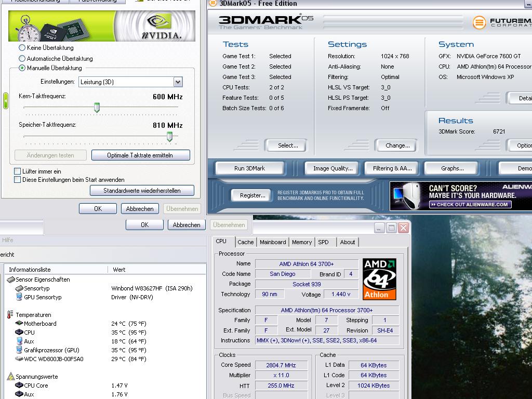
Task: Switch to the CPU tab in CPU-Z
Action: coord(221,241)
